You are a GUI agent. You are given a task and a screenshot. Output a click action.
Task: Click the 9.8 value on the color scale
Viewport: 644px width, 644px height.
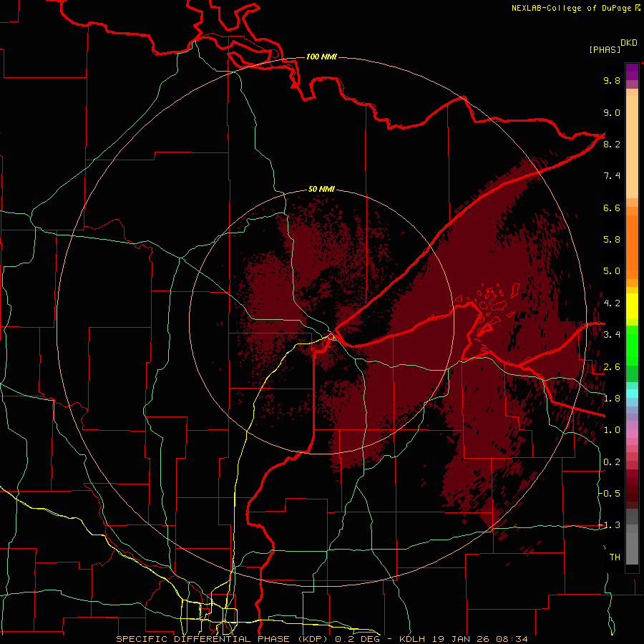(x=612, y=80)
